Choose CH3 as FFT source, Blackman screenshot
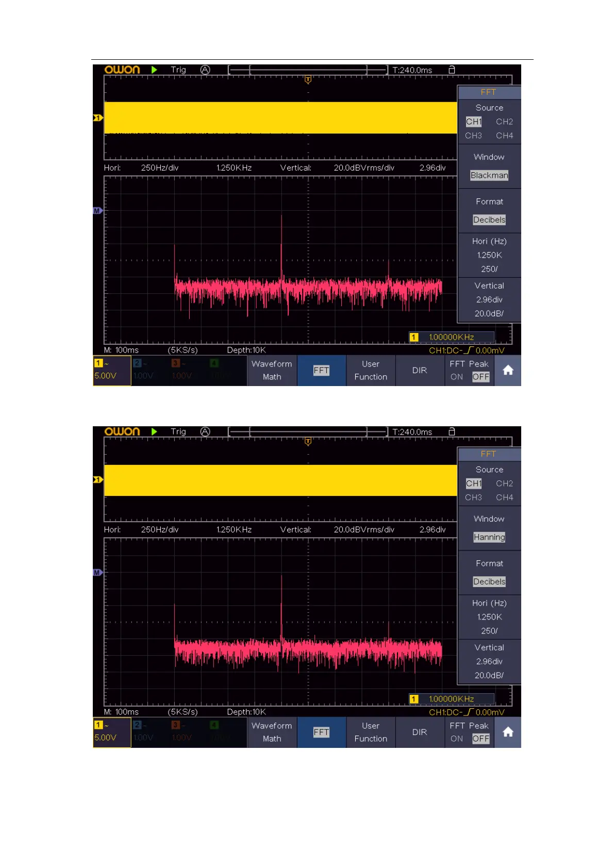This screenshot has height=868, width=614. 473,136
